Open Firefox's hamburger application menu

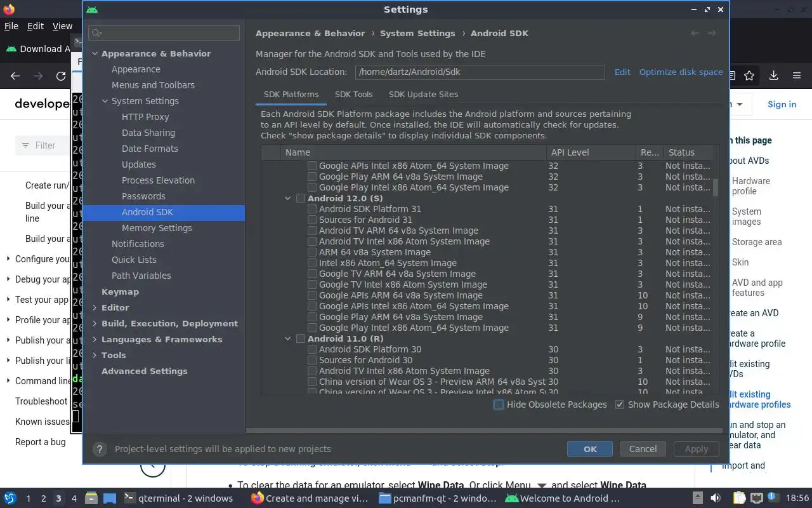(x=797, y=76)
